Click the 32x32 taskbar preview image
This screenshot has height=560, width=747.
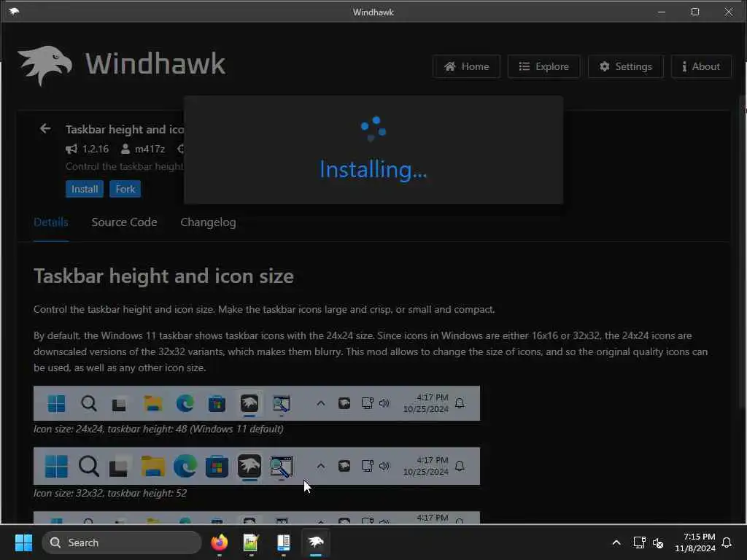point(257,466)
